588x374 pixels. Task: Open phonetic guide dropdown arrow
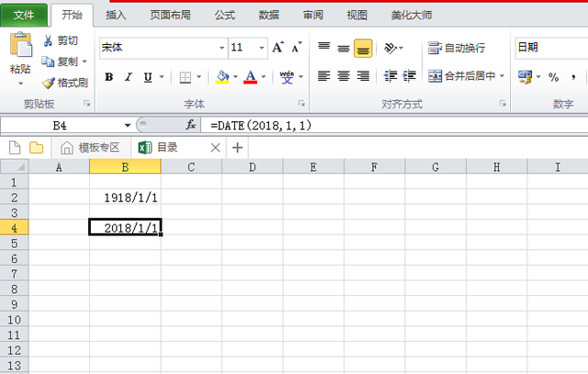pos(300,77)
